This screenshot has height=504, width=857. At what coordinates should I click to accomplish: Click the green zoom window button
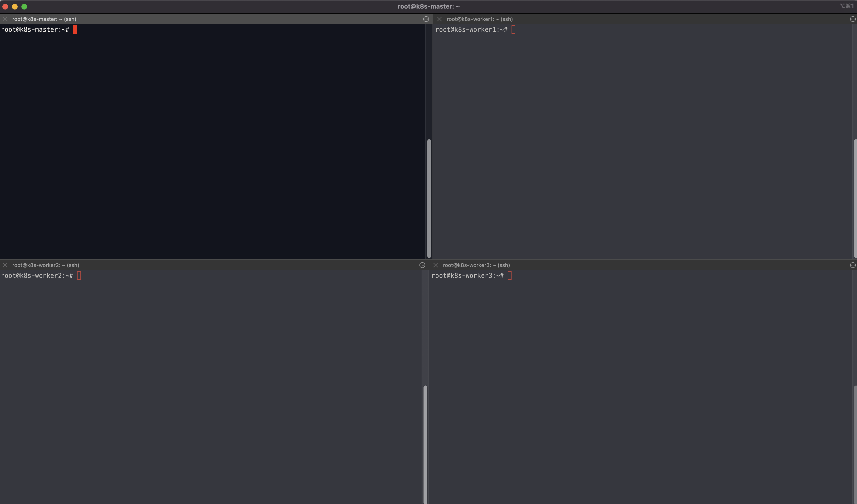[x=24, y=6]
